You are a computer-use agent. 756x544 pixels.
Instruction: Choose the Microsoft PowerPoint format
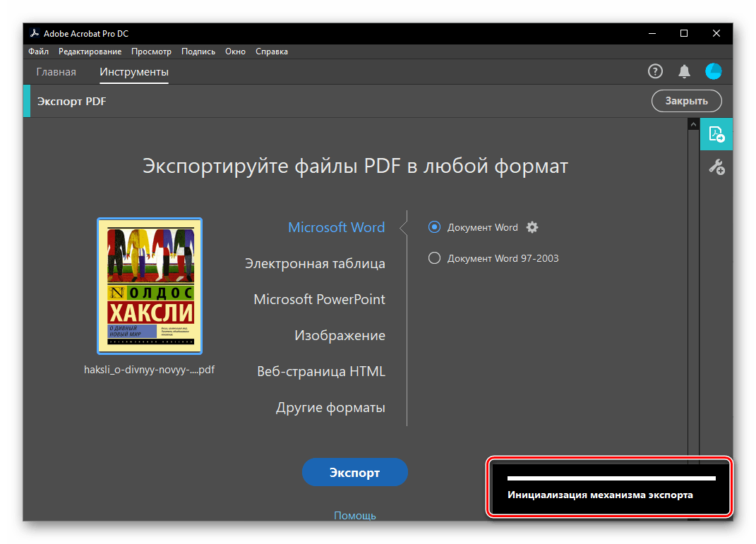[x=319, y=299]
